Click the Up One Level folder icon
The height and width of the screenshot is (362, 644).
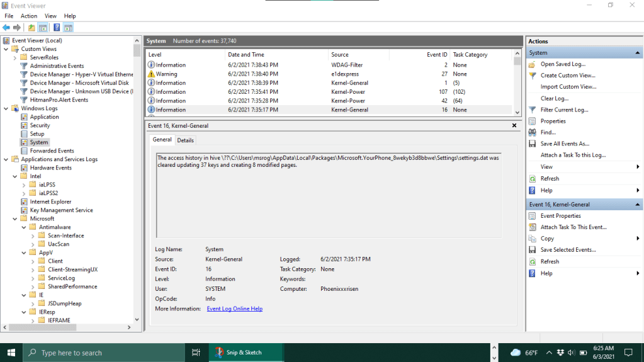pos(31,28)
